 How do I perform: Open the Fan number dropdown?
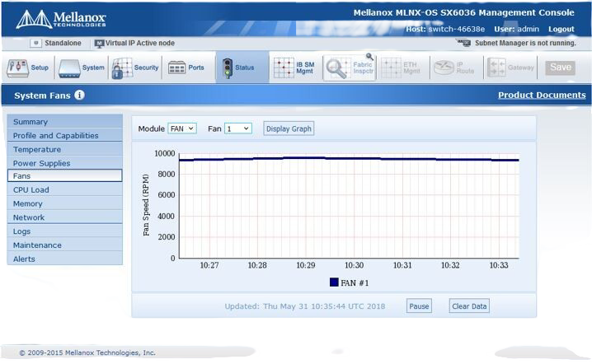click(x=237, y=128)
